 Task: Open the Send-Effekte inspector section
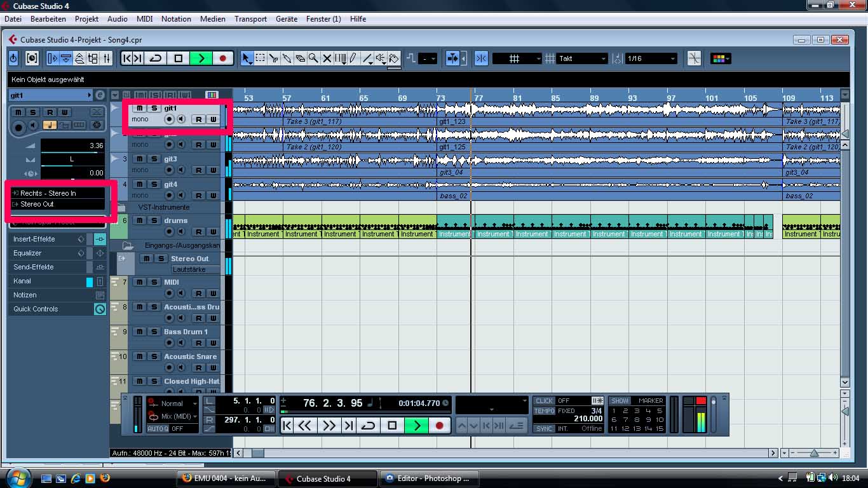coord(57,267)
